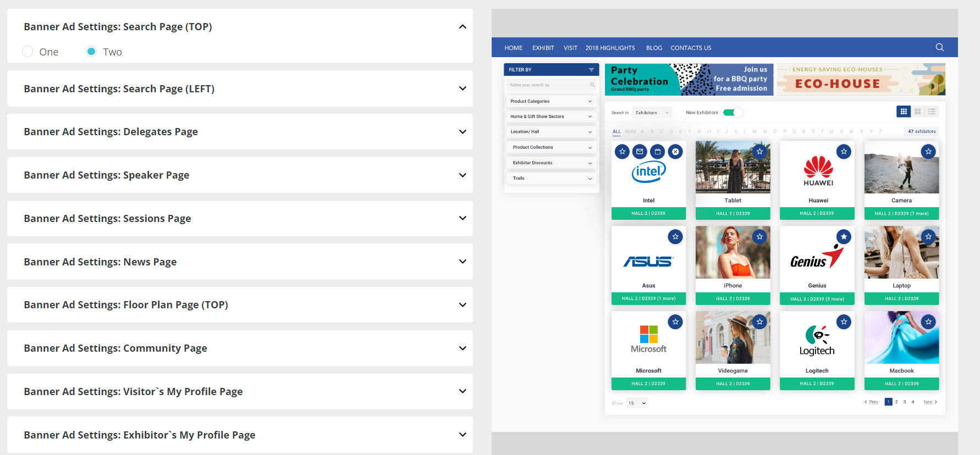This screenshot has width=980, height=455.
Task: Open the VISIT menu in the preview
Action: tap(570, 48)
